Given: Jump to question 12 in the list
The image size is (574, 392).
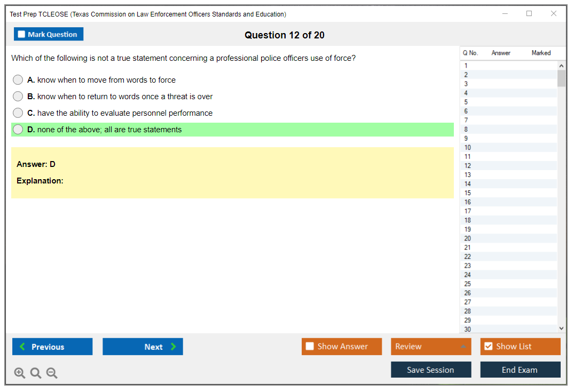Looking at the screenshot, I should (468, 166).
